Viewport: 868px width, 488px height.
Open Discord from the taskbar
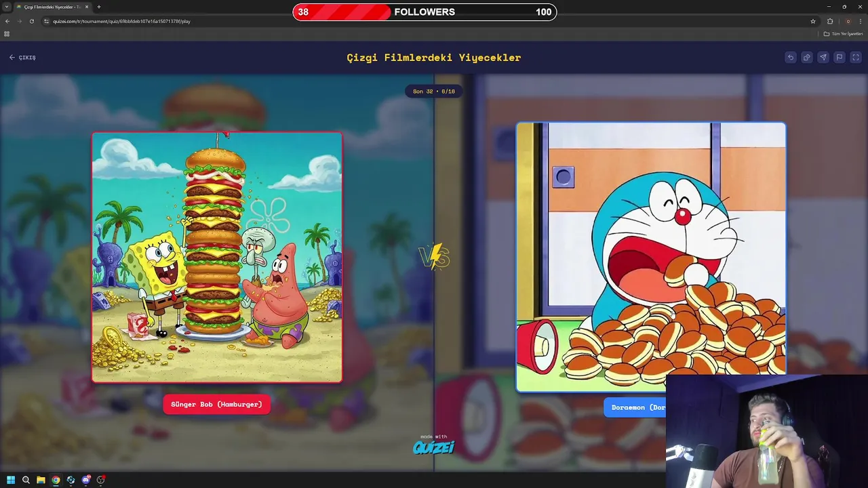(x=85, y=480)
